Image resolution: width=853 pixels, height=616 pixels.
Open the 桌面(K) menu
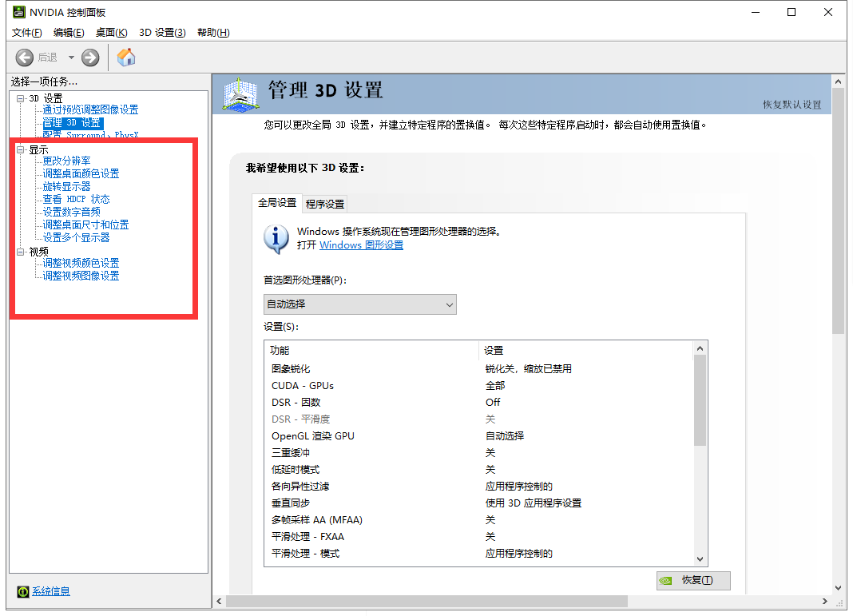112,33
